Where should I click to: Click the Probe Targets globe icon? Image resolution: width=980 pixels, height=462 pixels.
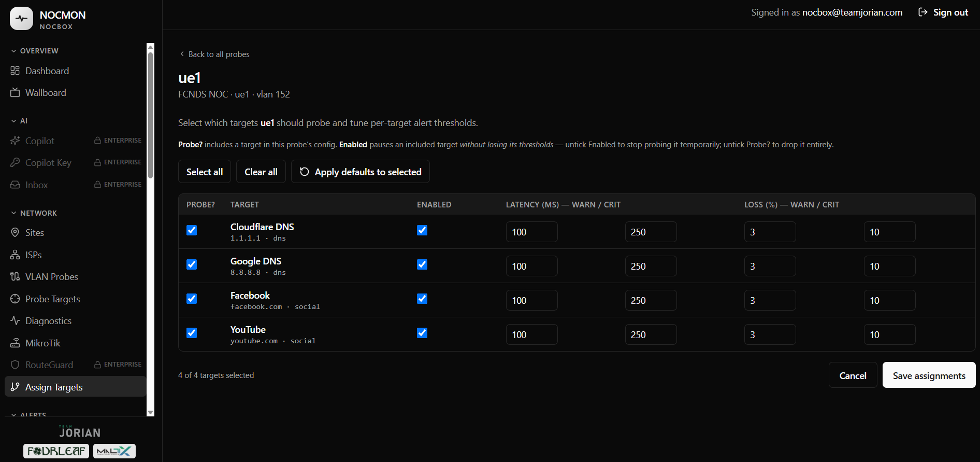coord(15,299)
